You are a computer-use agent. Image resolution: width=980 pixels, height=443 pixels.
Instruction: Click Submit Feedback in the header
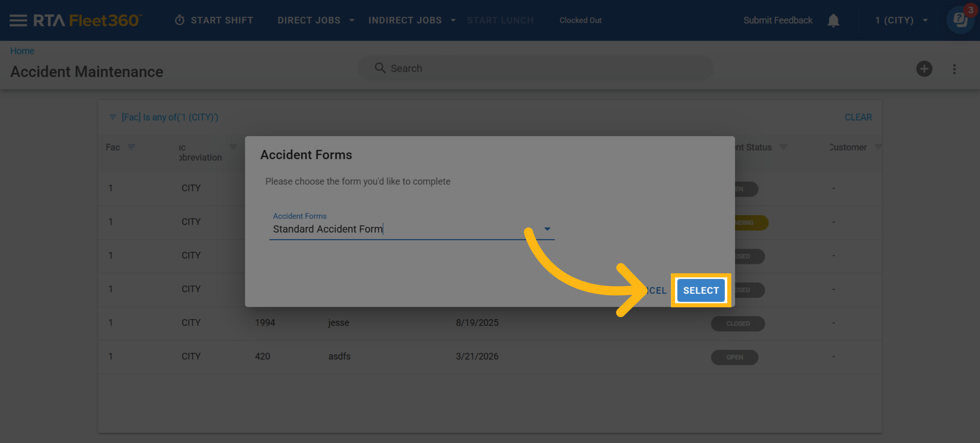click(x=777, y=20)
